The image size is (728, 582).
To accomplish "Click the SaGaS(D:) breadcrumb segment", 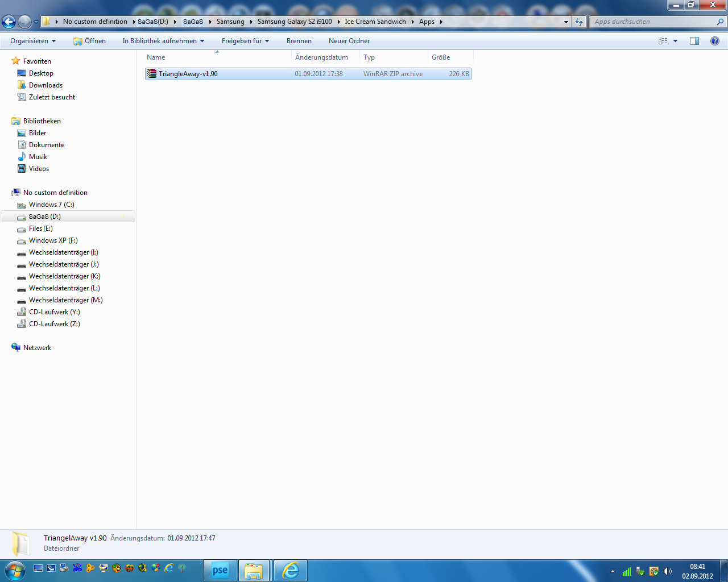I will point(153,22).
